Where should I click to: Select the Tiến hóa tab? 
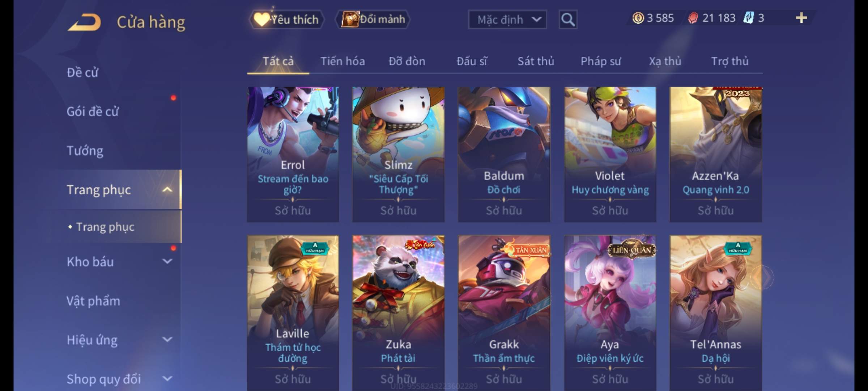(342, 61)
